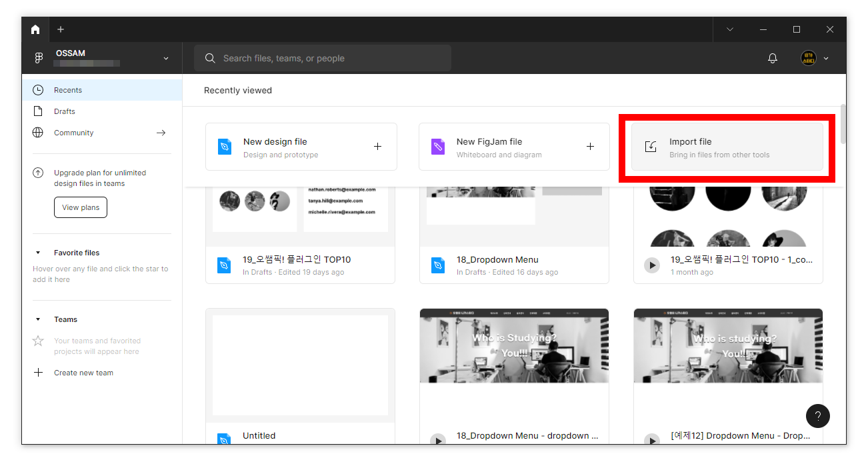Screen dimensions: 868x464
Task: Click Create new team
Action: click(83, 373)
